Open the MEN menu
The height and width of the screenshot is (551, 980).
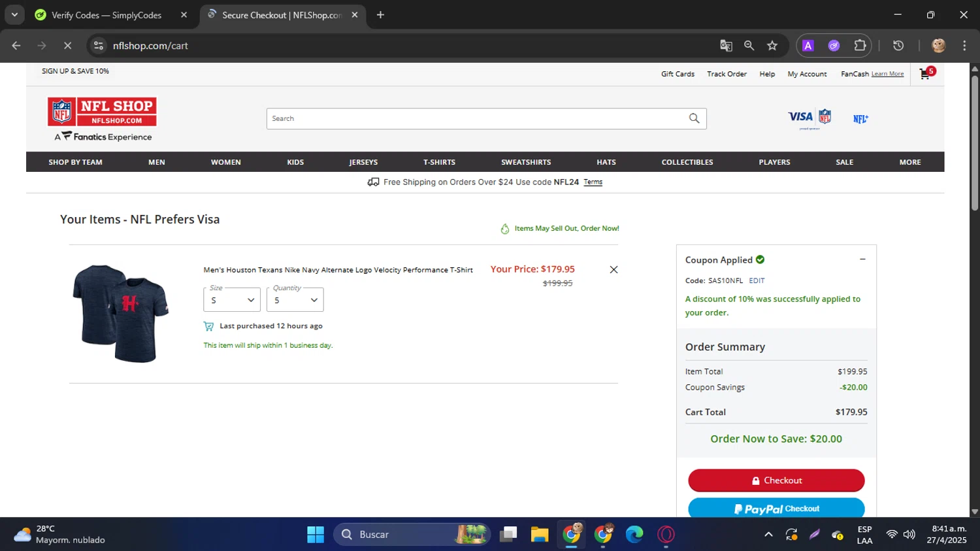pyautogui.click(x=157, y=162)
